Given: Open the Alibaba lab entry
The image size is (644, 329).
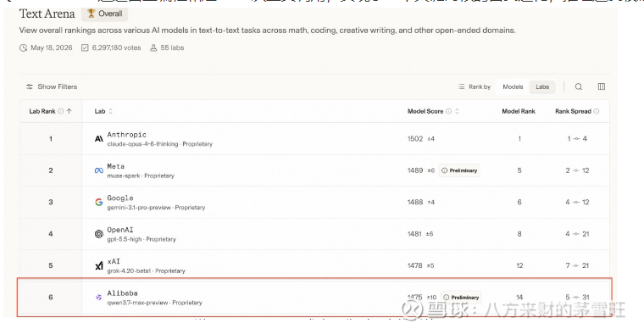Looking at the screenshot, I should pos(122,293).
